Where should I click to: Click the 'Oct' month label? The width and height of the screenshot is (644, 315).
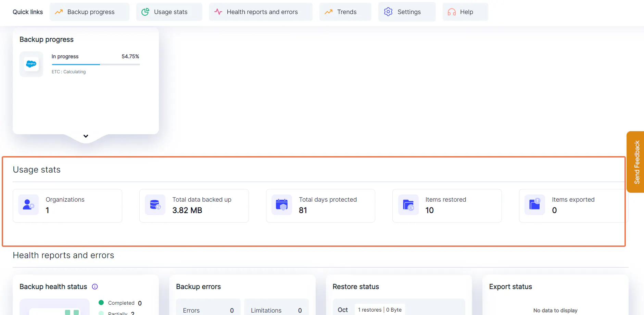pyautogui.click(x=343, y=310)
